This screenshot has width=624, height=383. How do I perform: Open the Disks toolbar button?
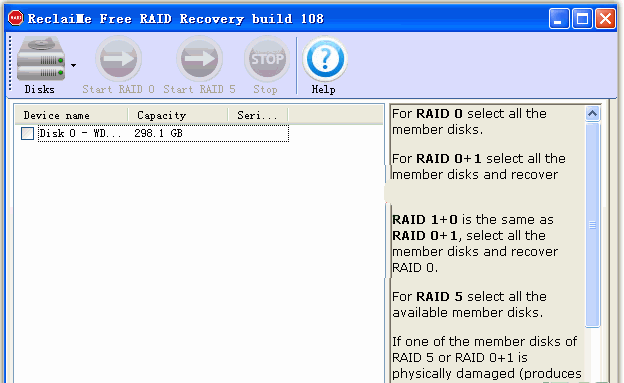(40, 65)
